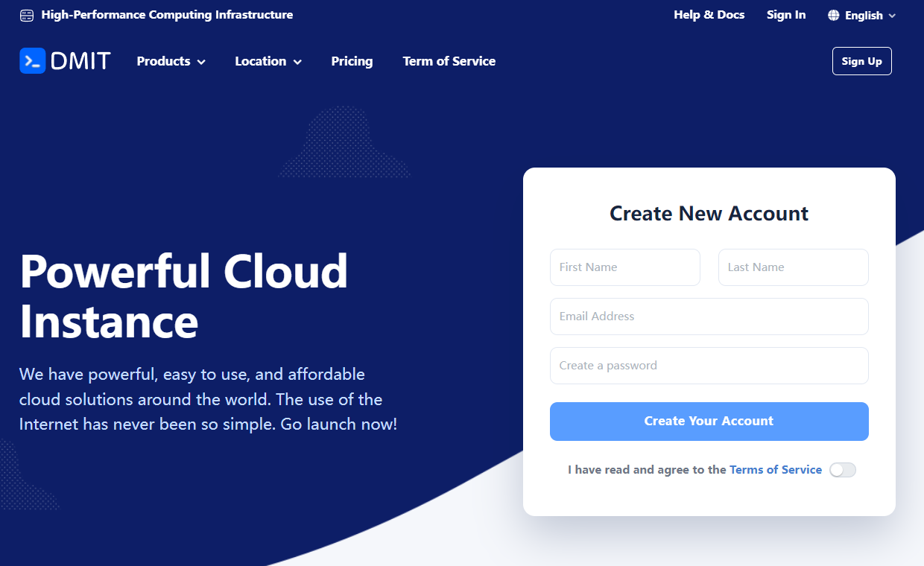Click the "Powerful Cloud Instance" headline
924x566 pixels.
tap(184, 296)
